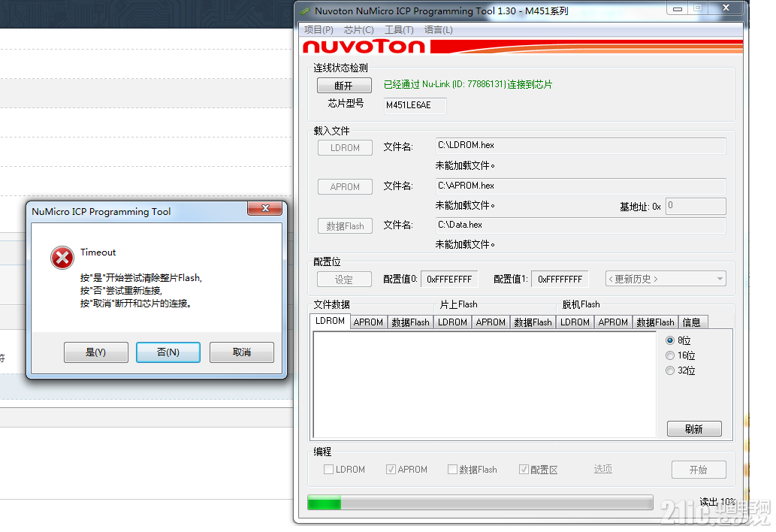Image resolution: width=776 pixels, height=532 pixels.
Task: Toggle the 数据Flash programming checkbox
Action: [x=451, y=469]
